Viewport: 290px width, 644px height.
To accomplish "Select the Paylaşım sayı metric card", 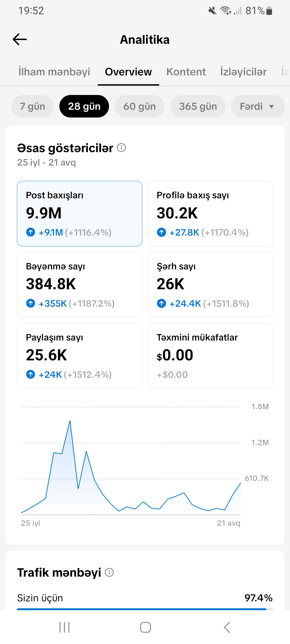I will [x=79, y=356].
